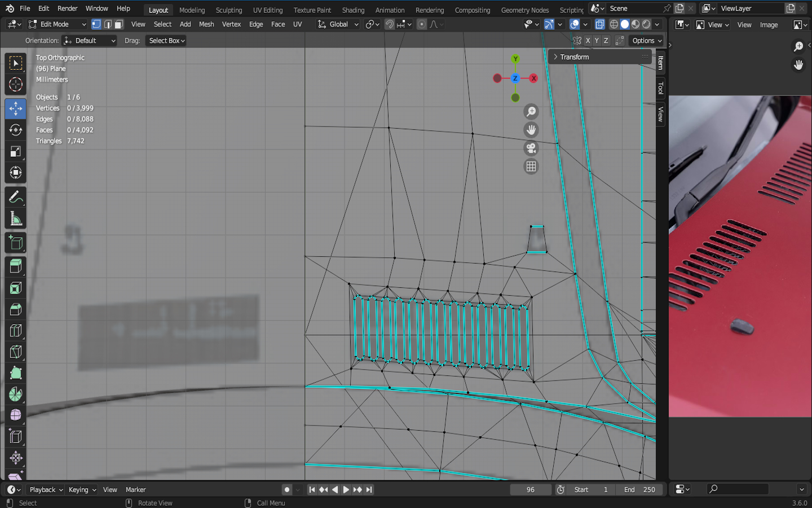
Task: Select the Smooth vertices tool
Action: click(16, 415)
